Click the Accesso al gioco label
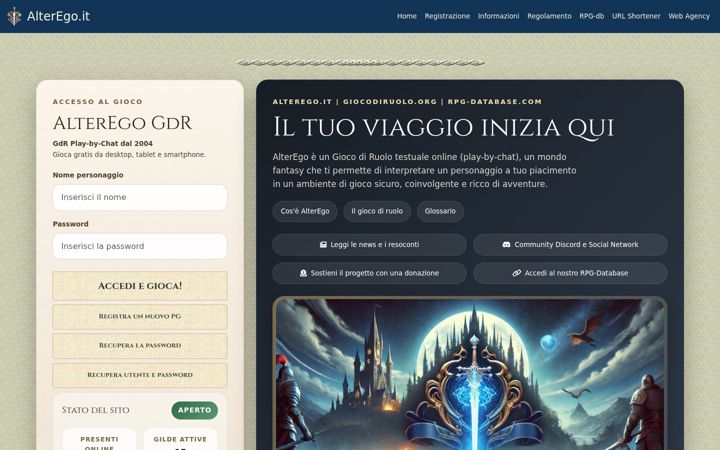The height and width of the screenshot is (450, 720). click(x=98, y=101)
